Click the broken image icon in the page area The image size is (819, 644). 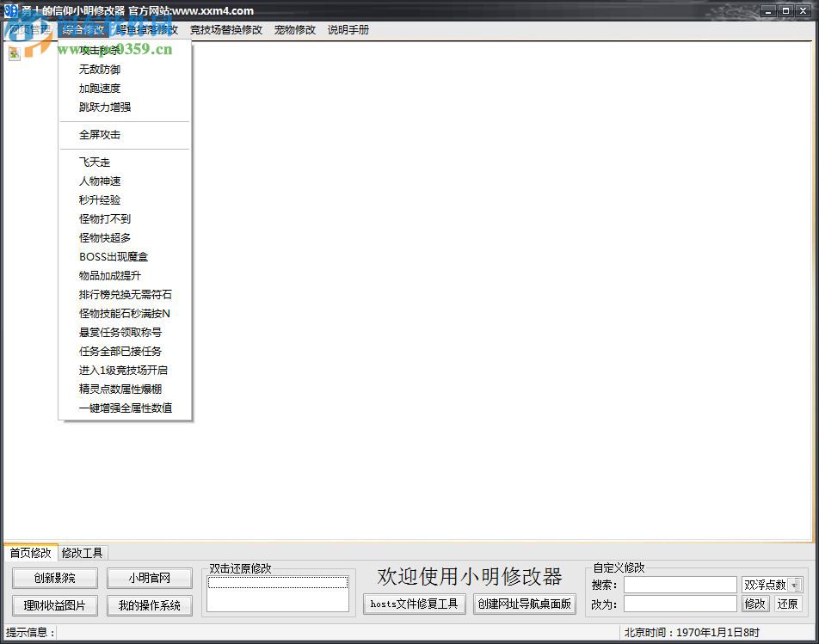(14, 54)
